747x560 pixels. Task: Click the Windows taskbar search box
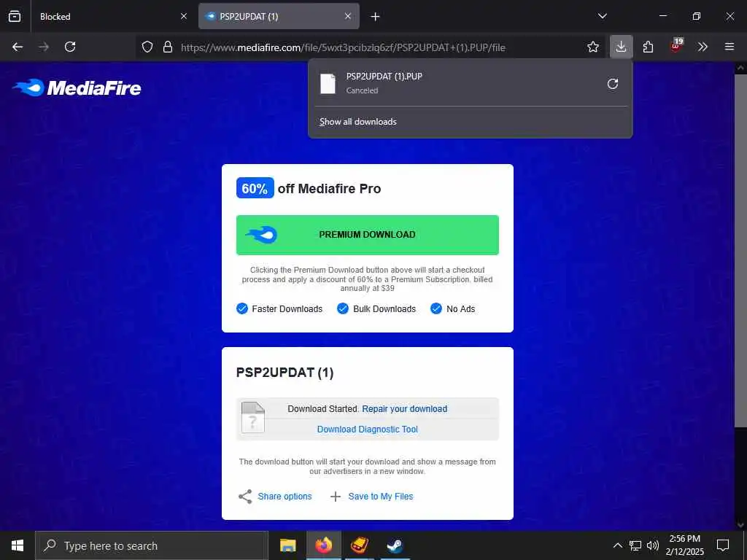pos(152,545)
